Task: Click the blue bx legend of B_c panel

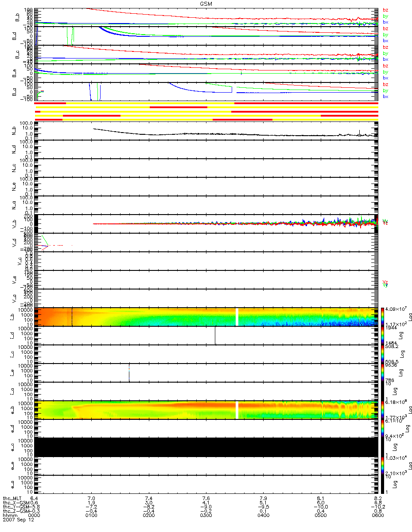Action: pyautogui.click(x=385, y=59)
